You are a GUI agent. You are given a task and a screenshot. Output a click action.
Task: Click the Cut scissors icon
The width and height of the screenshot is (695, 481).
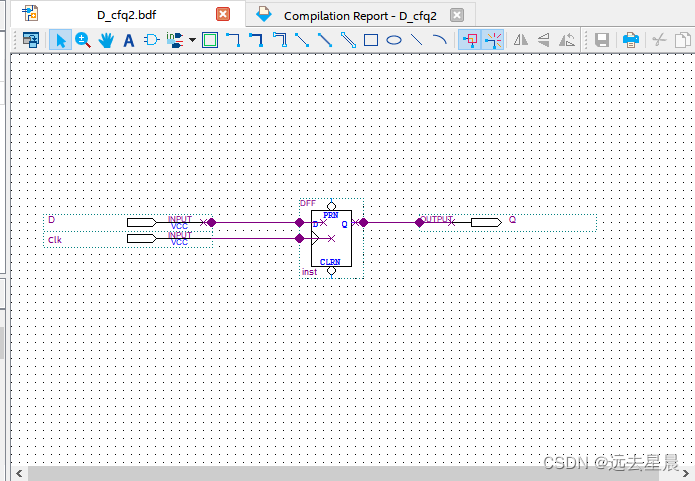(660, 40)
